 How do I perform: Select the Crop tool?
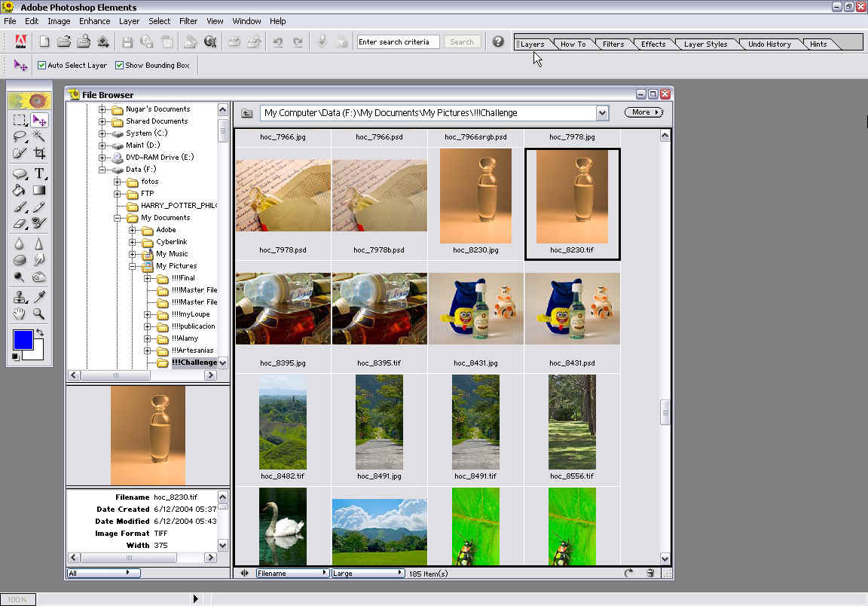point(39,153)
